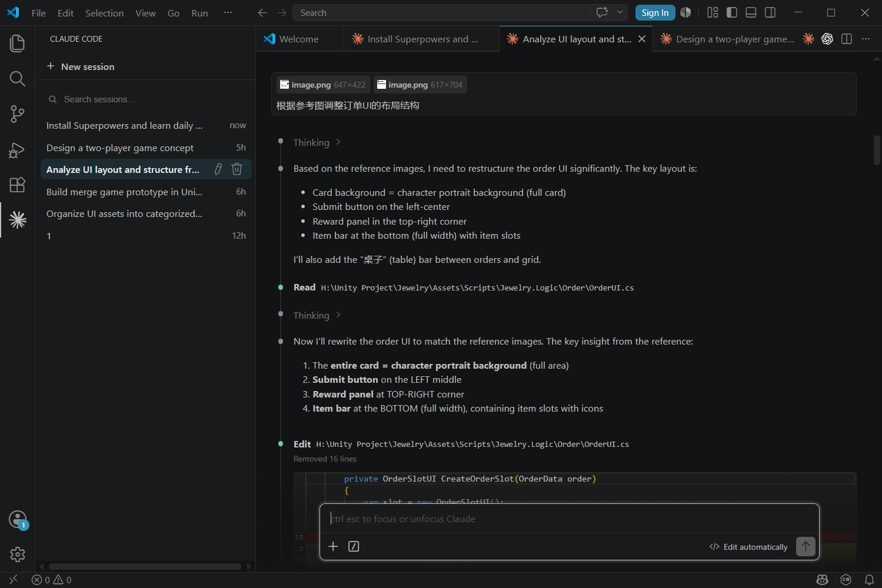Expand the second Thinking section
The height and width of the screenshot is (588, 882).
pos(317,315)
